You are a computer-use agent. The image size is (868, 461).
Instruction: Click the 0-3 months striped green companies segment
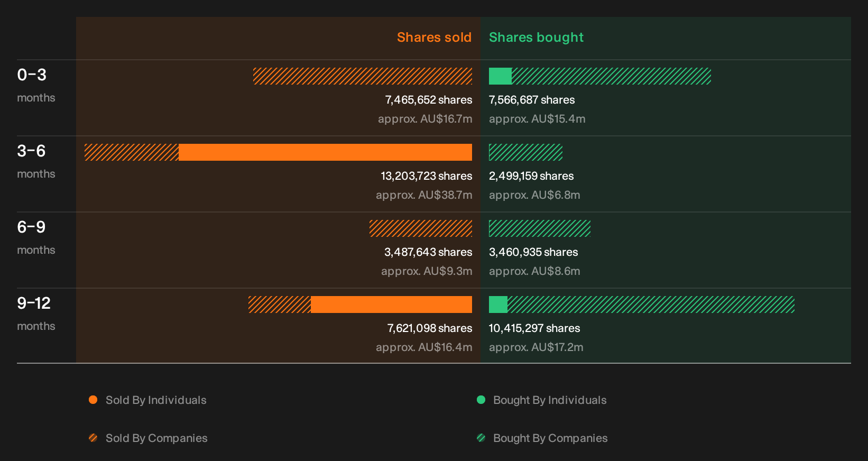pos(611,76)
